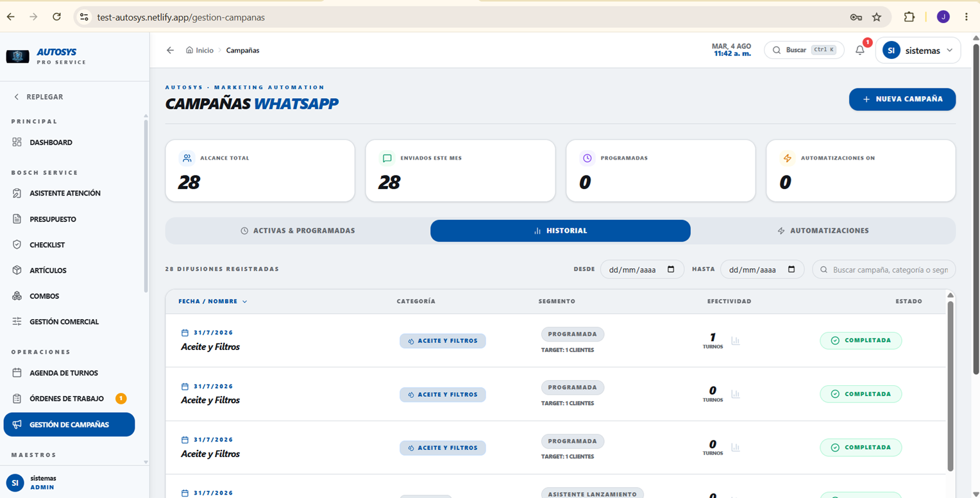Open the Chrome profile avatar J
The height and width of the screenshot is (498, 980).
(943, 17)
